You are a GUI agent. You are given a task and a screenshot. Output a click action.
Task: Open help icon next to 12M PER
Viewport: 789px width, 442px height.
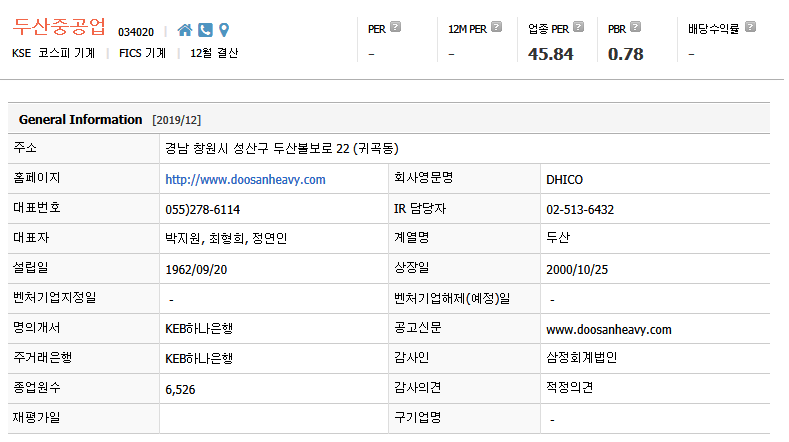point(497,27)
